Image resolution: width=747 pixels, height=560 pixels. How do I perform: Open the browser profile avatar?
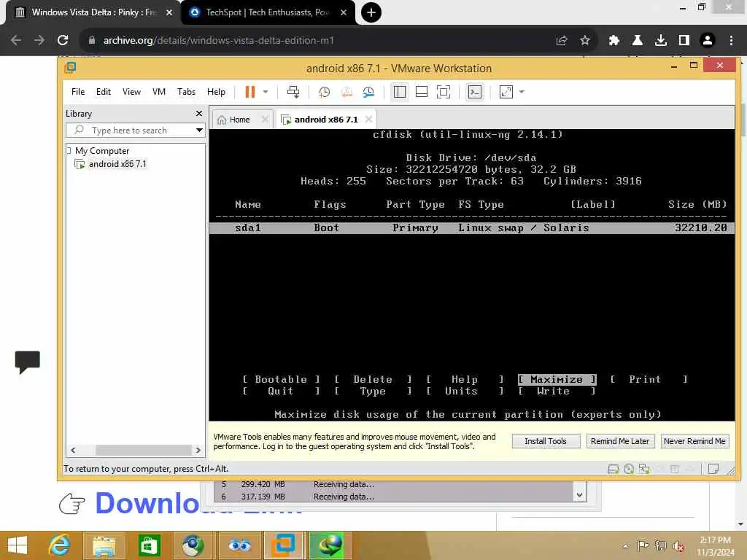click(x=708, y=41)
